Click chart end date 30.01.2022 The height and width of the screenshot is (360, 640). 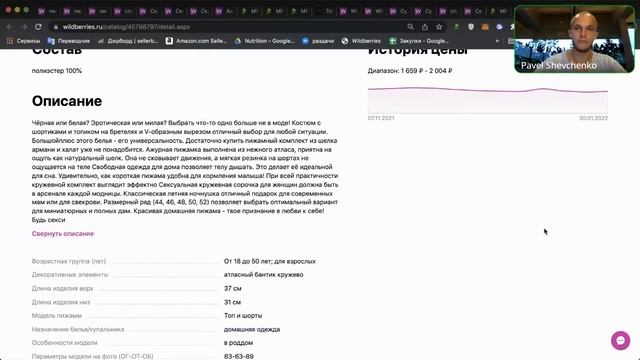pyautogui.click(x=593, y=118)
